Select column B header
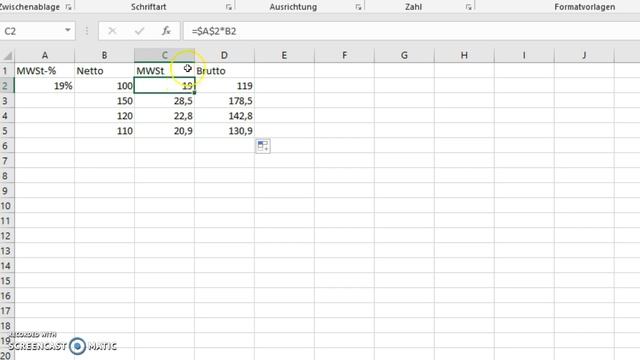 (104, 55)
